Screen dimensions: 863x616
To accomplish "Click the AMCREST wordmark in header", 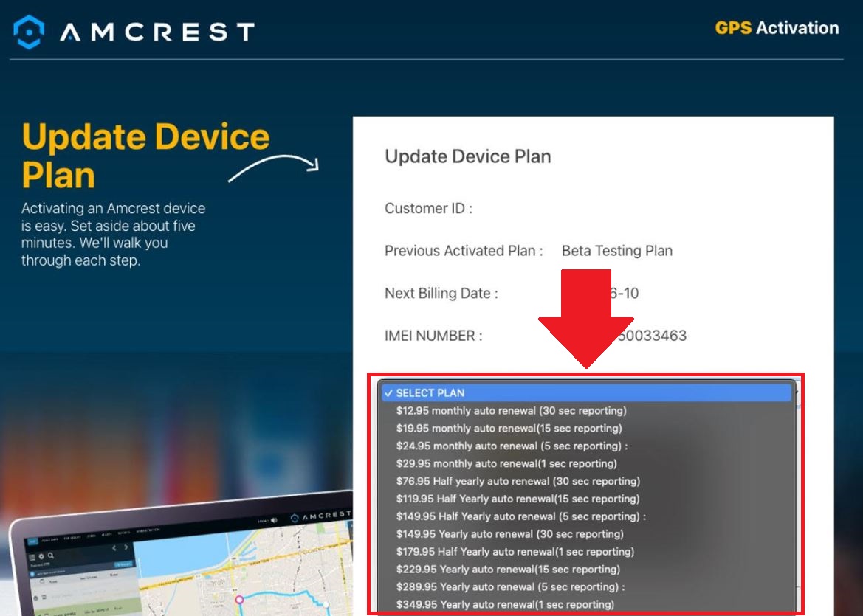I will point(157,32).
